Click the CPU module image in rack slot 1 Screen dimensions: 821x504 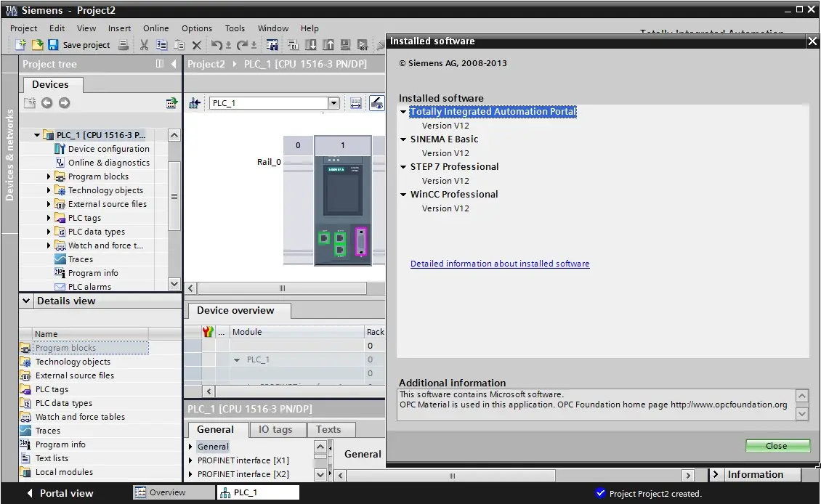pos(343,210)
